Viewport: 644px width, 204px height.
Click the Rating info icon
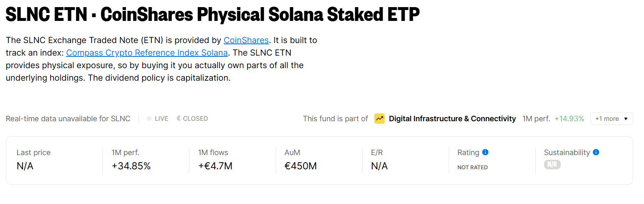pos(485,152)
